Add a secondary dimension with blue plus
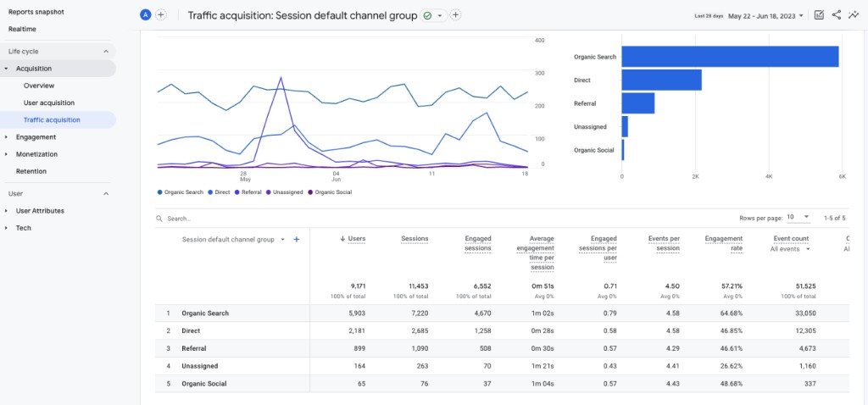This screenshot has width=868, height=405. tap(296, 240)
